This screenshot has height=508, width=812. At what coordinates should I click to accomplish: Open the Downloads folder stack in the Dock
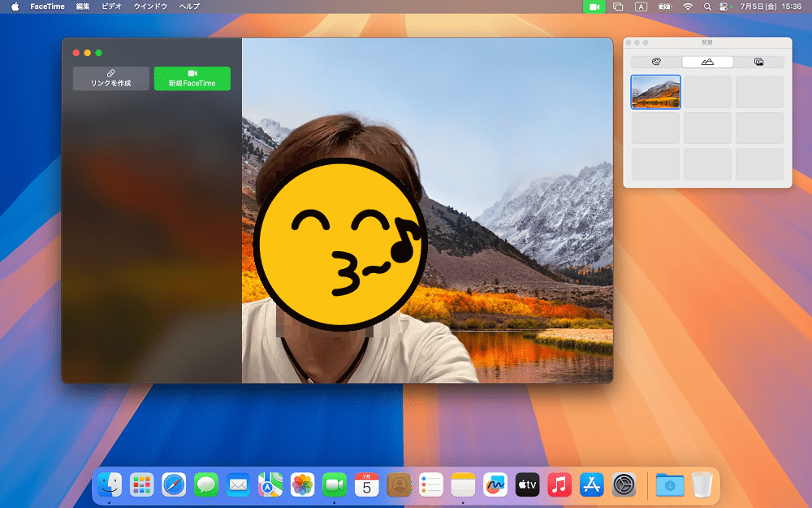click(x=670, y=485)
